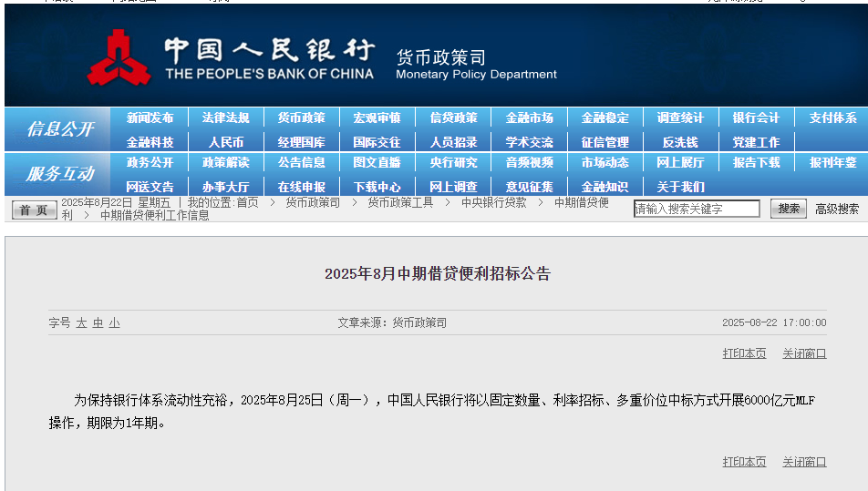The height and width of the screenshot is (491, 868).
Task: Select the 反洗钱 menu item
Action: point(680,142)
